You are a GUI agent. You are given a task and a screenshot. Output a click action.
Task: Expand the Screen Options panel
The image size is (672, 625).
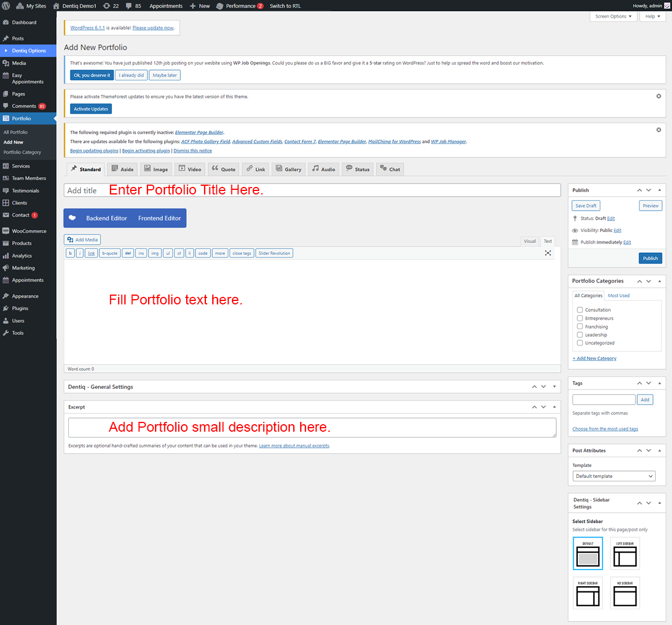coord(613,16)
